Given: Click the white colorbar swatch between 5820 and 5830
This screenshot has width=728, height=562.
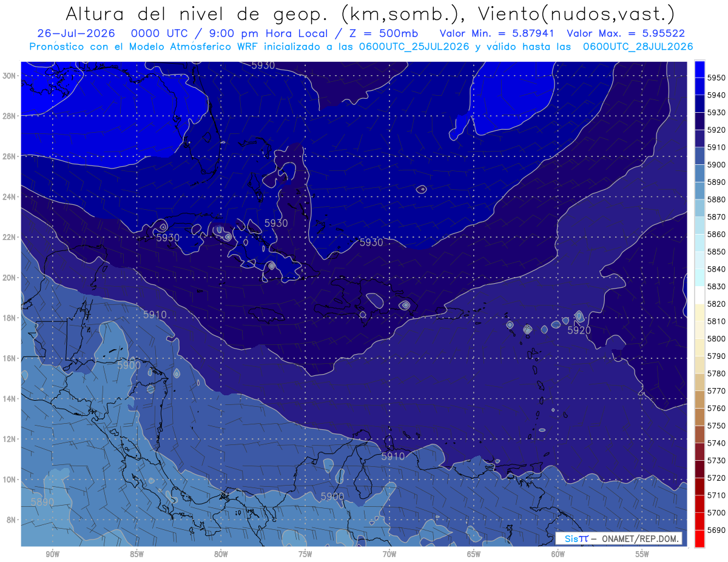Looking at the screenshot, I should click(x=699, y=295).
